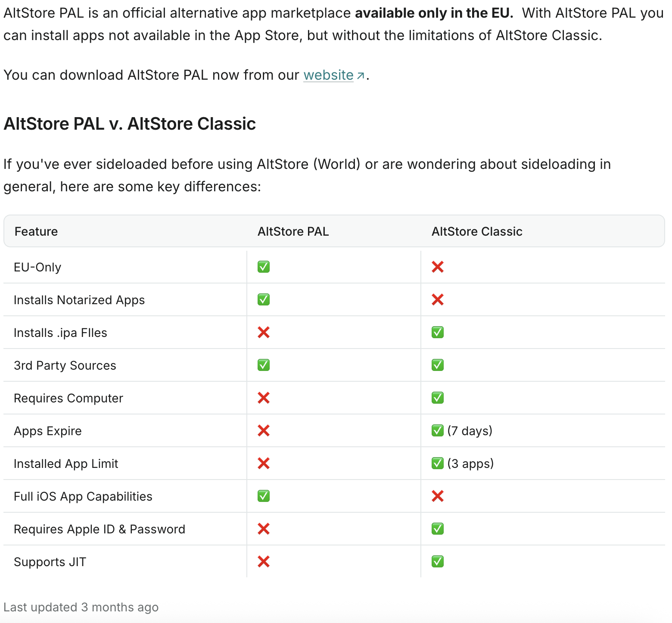Click green check for Requires Computer under Classic
672x623 pixels.
pyautogui.click(x=438, y=398)
